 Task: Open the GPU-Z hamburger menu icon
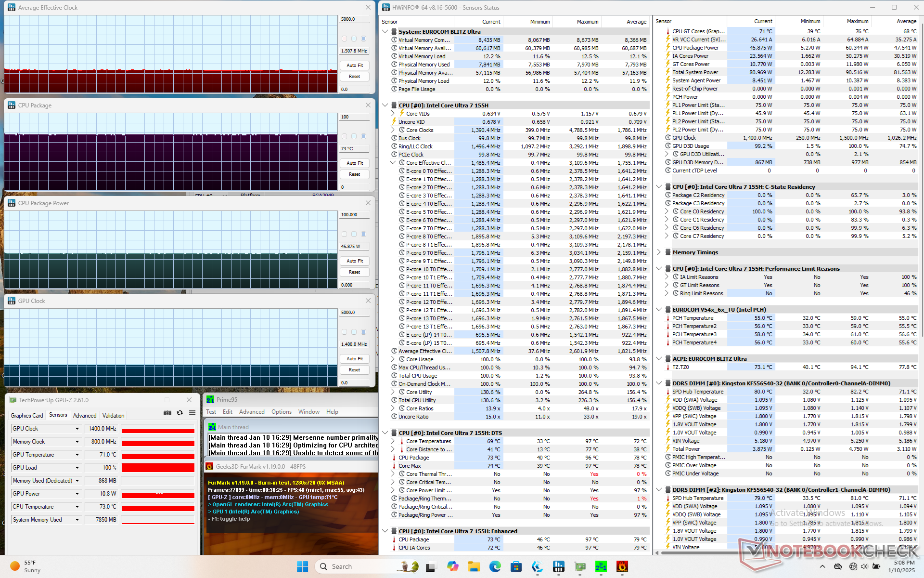pos(192,413)
